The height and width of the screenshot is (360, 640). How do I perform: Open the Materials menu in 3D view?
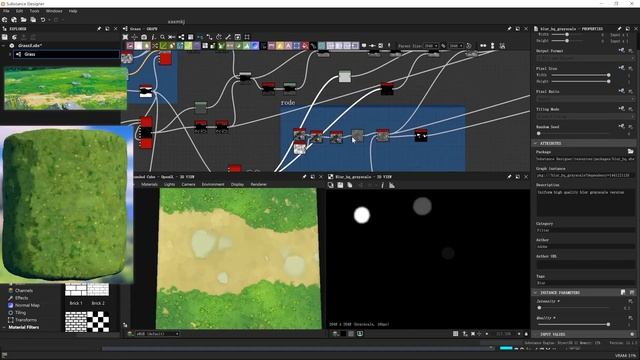coord(149,184)
